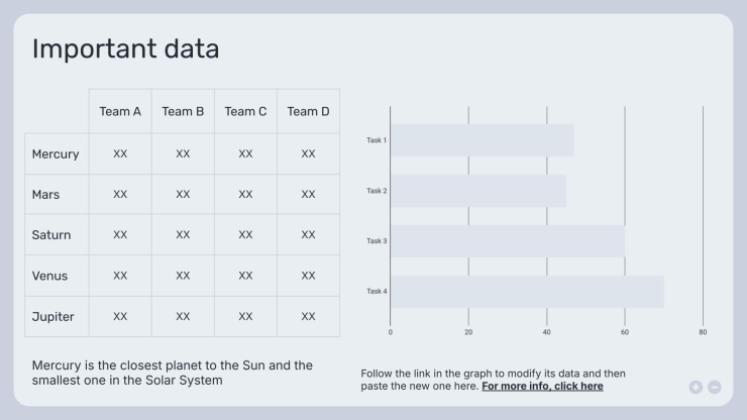Select the "Important data" slide title
Screen dimensions: 747x420
click(125, 49)
